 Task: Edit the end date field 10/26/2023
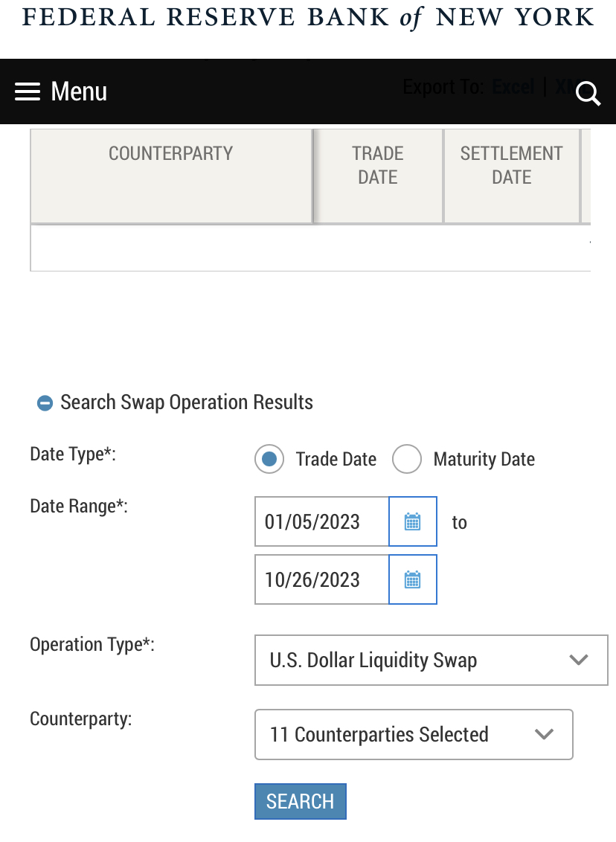click(321, 579)
